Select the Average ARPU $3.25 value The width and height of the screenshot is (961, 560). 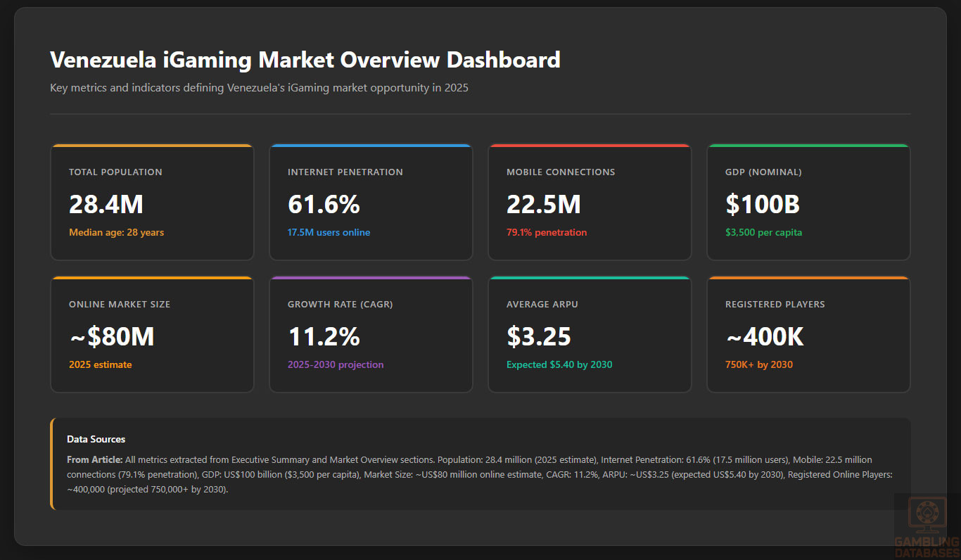538,336
